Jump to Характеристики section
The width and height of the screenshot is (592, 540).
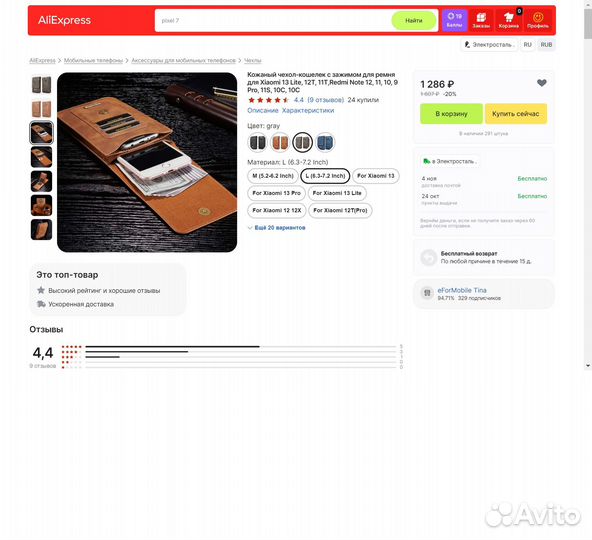pyautogui.click(x=308, y=111)
